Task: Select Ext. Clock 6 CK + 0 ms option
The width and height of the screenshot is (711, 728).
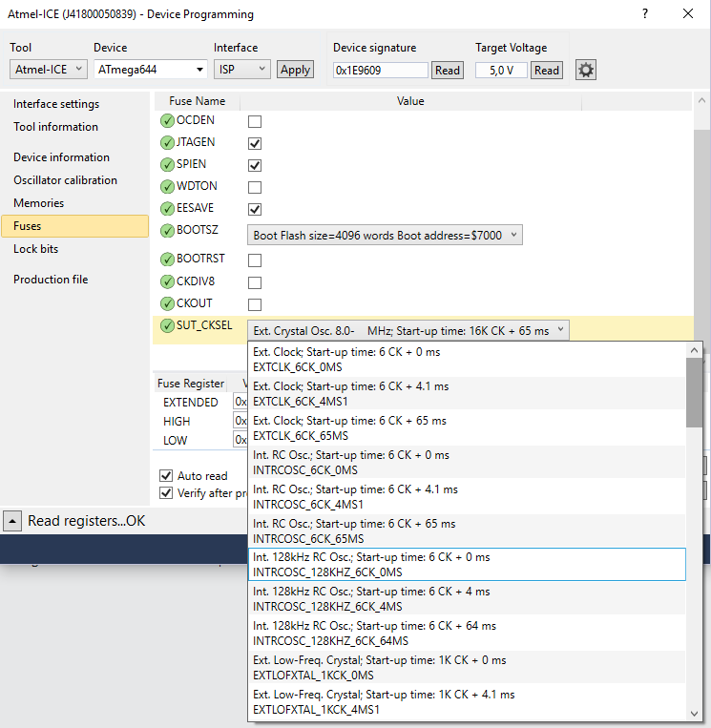Action: 468,360
